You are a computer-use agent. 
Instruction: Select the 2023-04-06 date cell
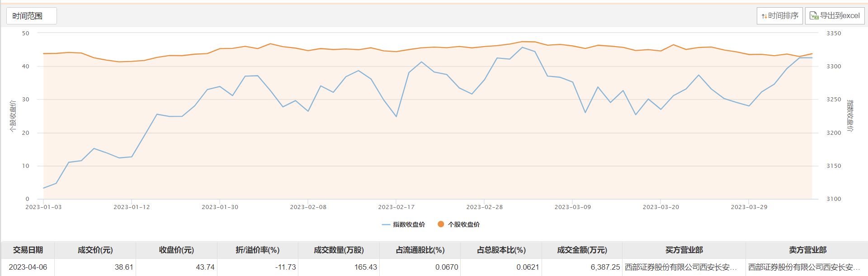(x=28, y=267)
